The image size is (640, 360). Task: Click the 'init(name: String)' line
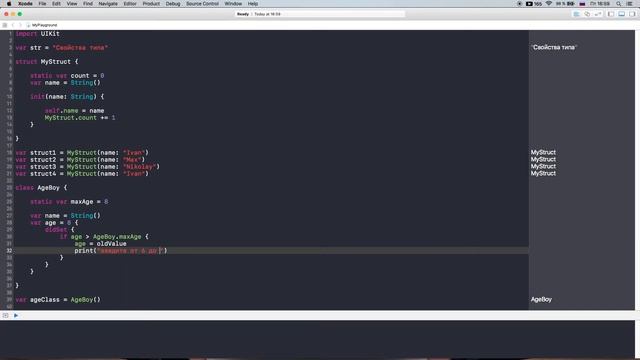[x=67, y=97]
